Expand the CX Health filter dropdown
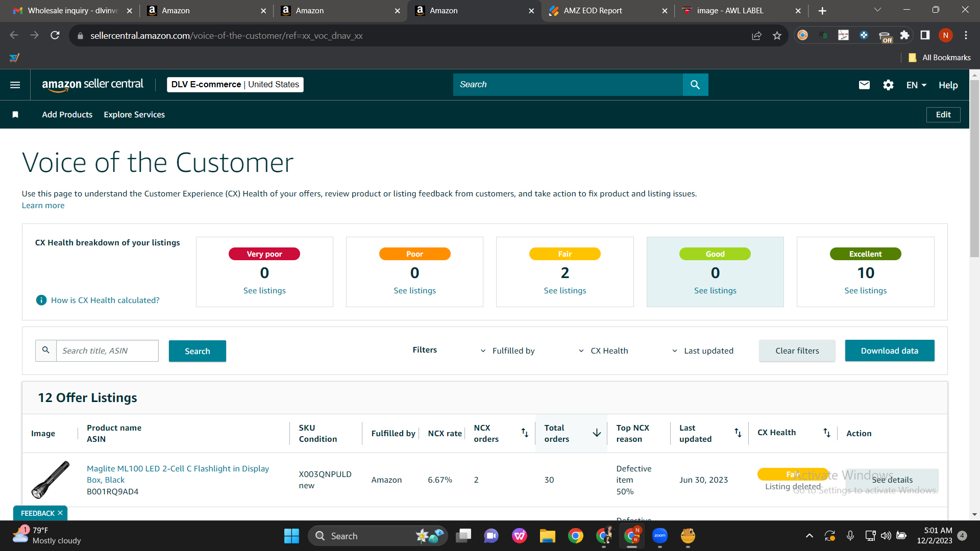 603,351
